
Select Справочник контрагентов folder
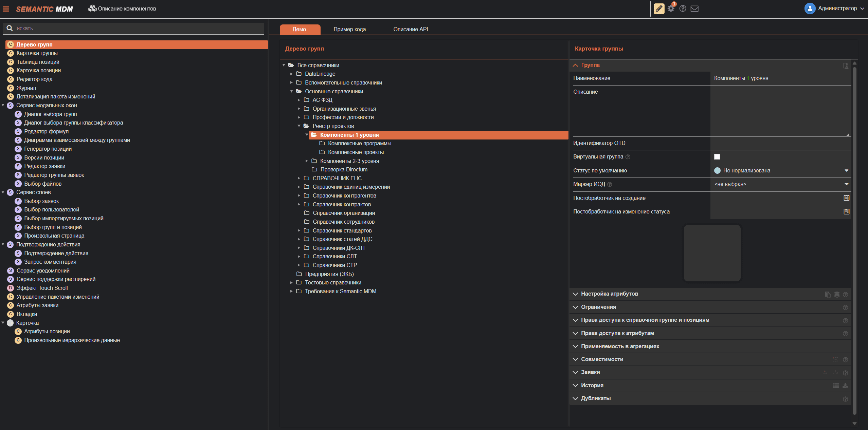(344, 195)
